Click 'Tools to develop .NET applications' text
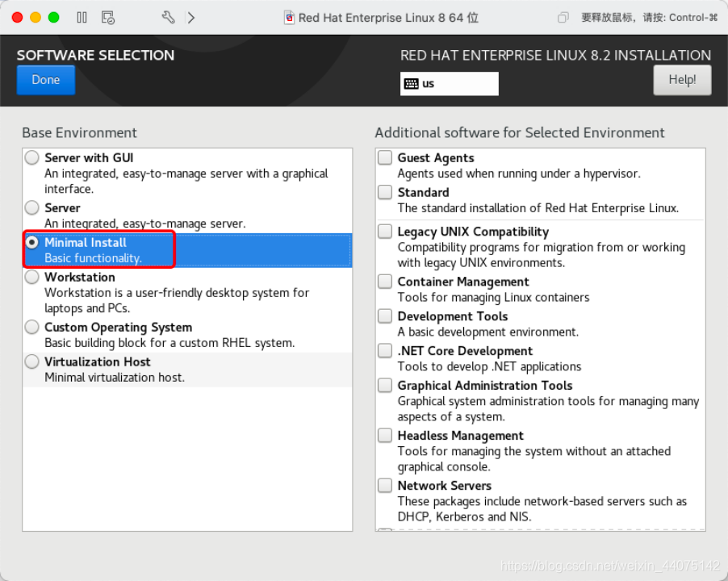Image resolution: width=728 pixels, height=581 pixels. pyautogui.click(x=489, y=366)
